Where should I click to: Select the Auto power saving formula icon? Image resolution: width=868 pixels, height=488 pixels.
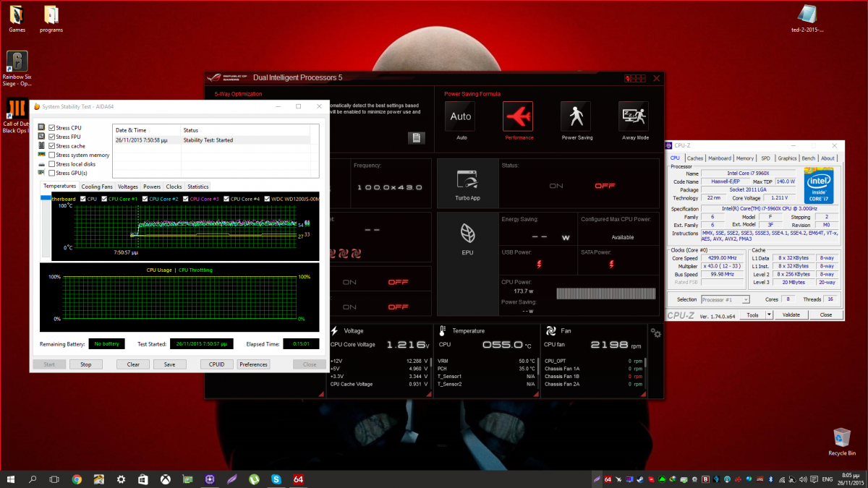461,116
